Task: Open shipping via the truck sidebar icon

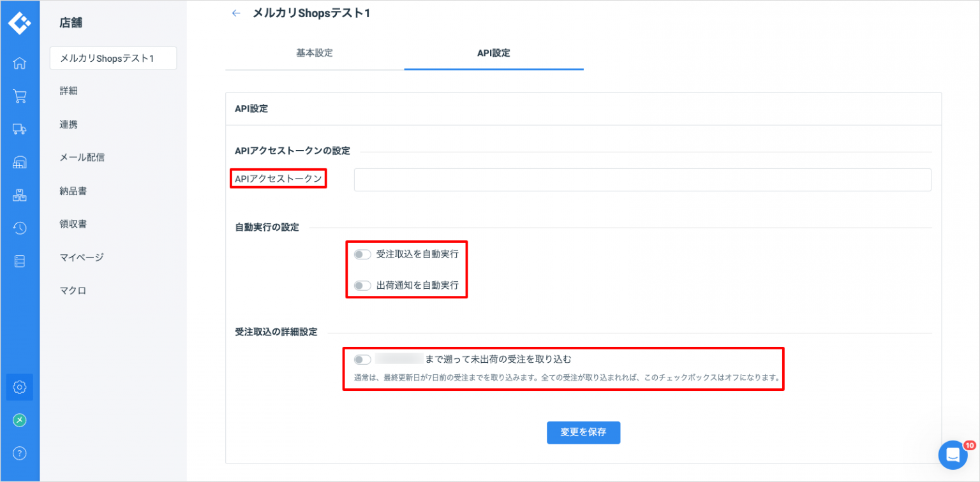Action: click(20, 129)
